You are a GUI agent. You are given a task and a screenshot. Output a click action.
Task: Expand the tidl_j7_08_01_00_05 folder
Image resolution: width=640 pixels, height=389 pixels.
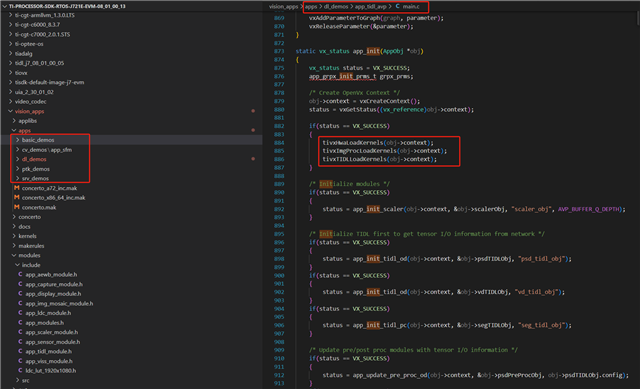point(10,63)
